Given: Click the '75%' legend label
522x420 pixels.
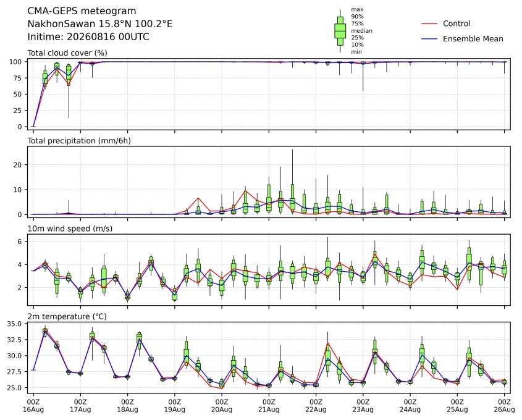Looking at the screenshot, I should click(357, 23).
